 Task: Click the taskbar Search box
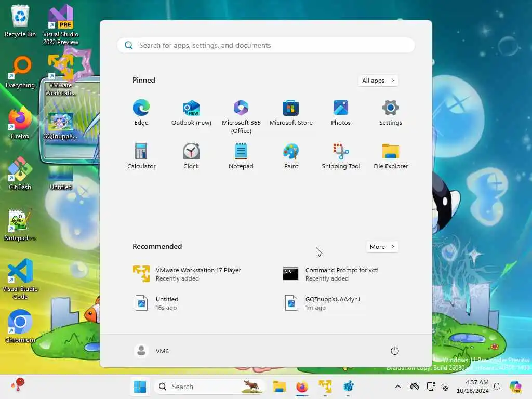click(210, 387)
